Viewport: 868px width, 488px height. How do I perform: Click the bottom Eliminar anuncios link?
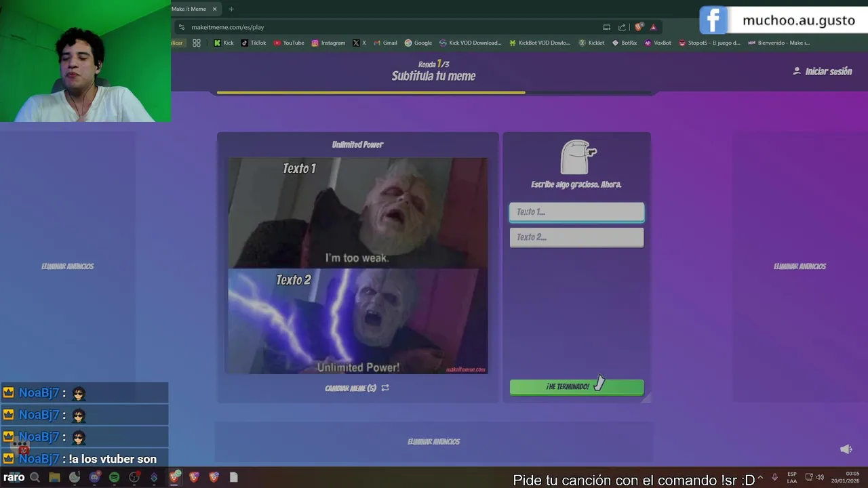click(x=433, y=442)
